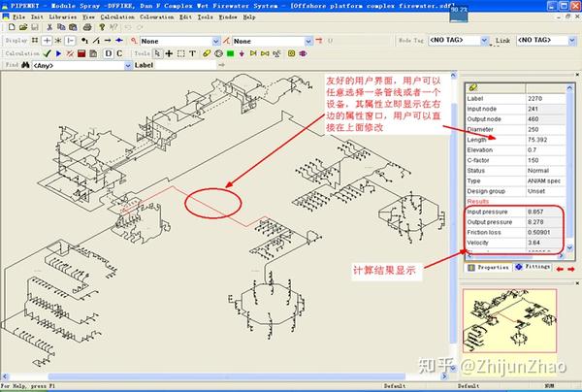Click the binoculars Find icon
This screenshot has width=582, height=392.
pos(25,65)
